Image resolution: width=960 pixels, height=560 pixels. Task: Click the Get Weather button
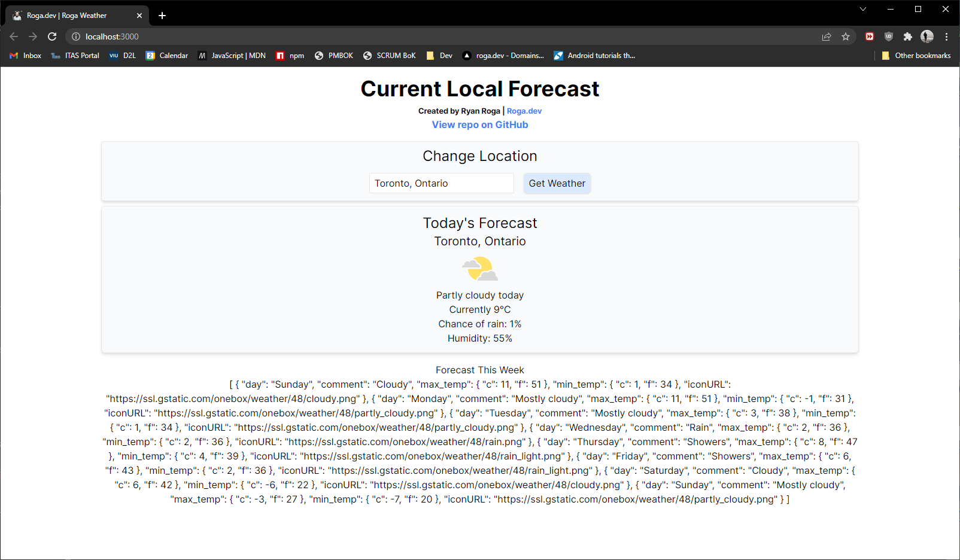(x=557, y=183)
